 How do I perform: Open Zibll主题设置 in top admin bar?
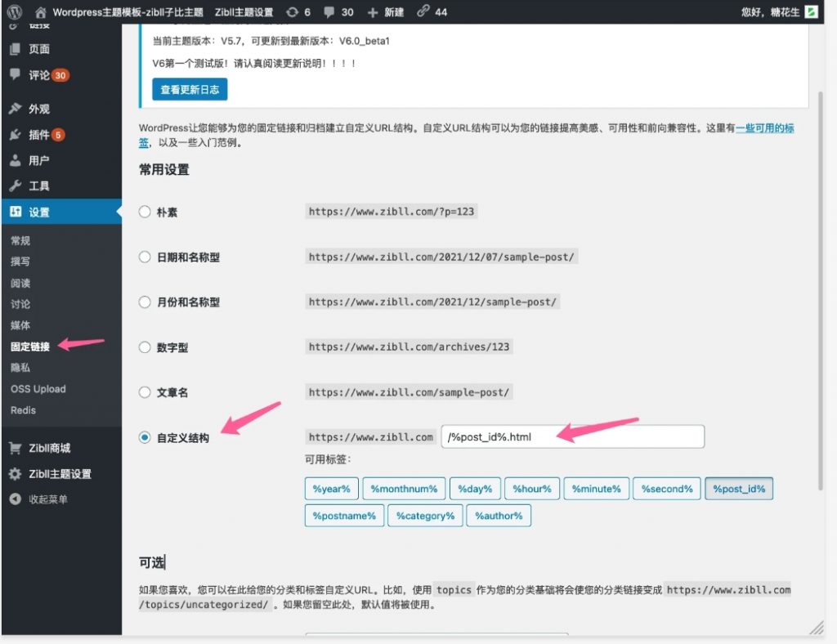point(244,12)
